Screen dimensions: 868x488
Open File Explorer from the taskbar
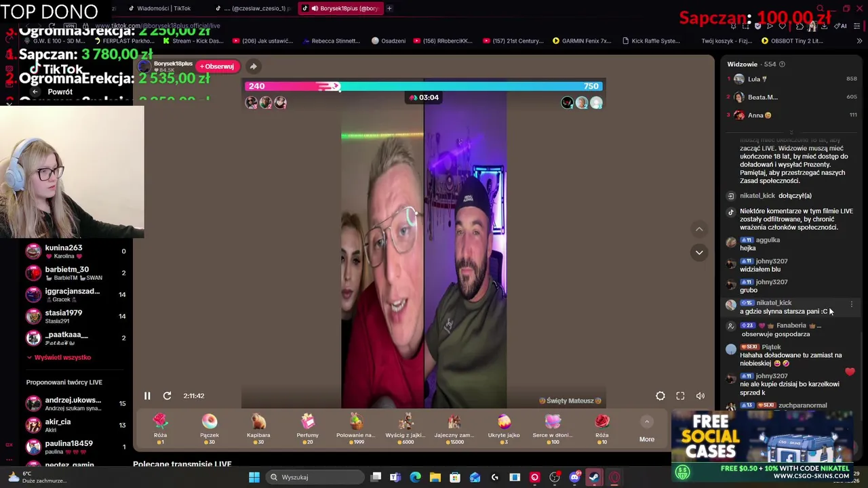pos(435,477)
